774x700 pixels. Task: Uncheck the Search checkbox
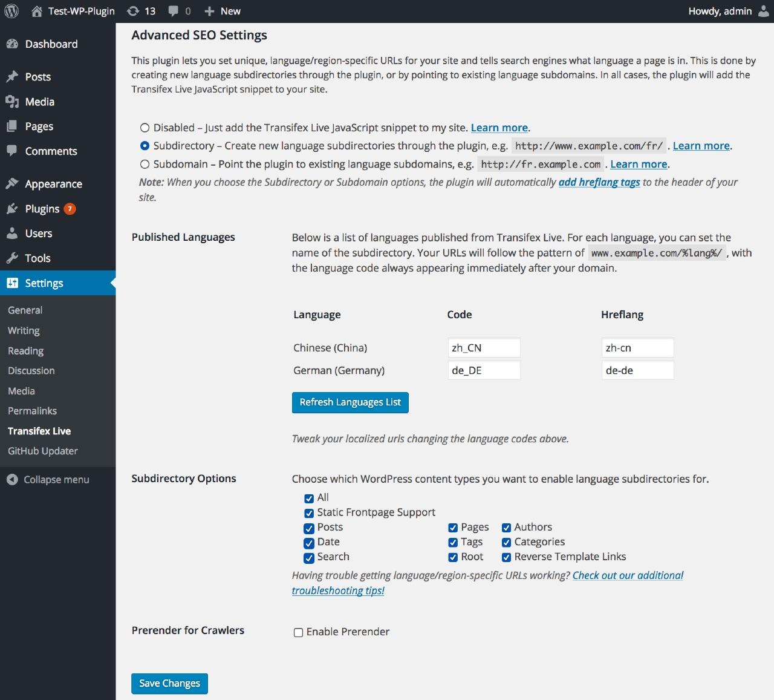[x=309, y=558]
